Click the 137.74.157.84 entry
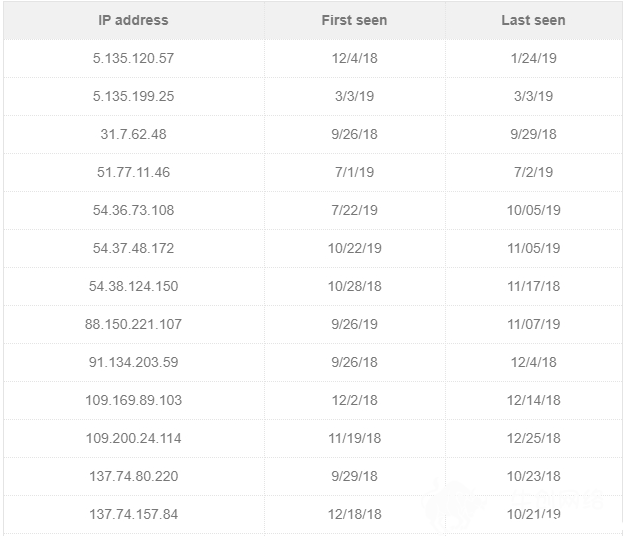This screenshot has width=623, height=536. pyautogui.click(x=133, y=514)
